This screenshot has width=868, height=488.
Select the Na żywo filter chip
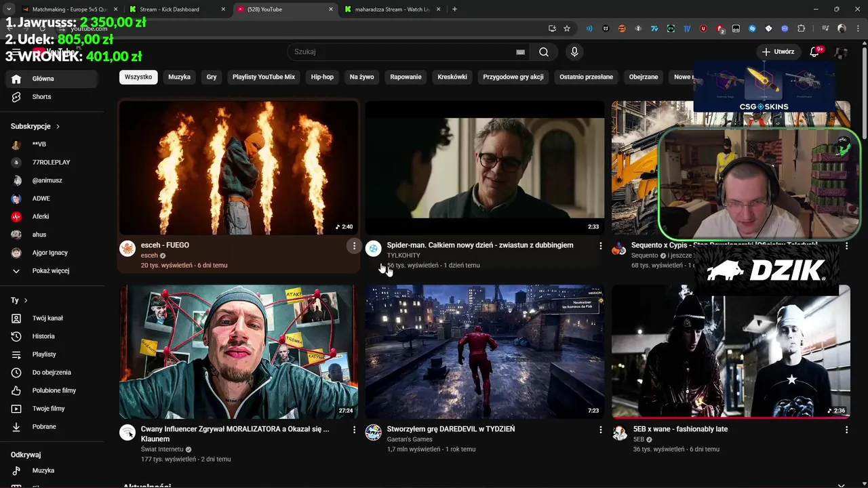click(361, 77)
